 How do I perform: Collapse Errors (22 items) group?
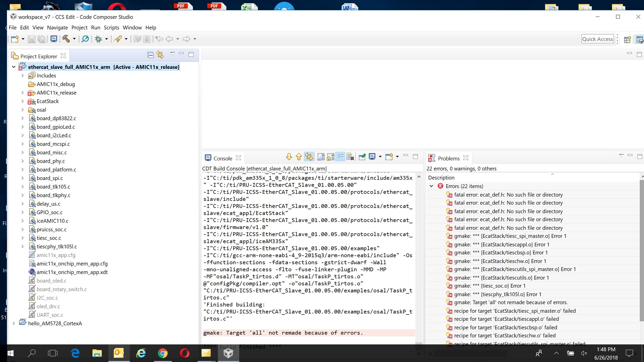coord(431,186)
